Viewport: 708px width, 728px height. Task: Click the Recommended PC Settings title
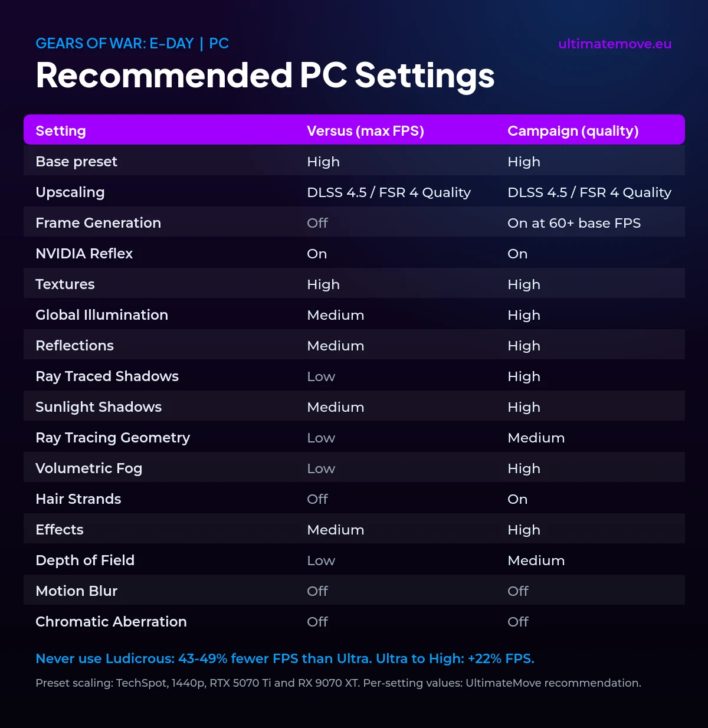[x=265, y=76]
